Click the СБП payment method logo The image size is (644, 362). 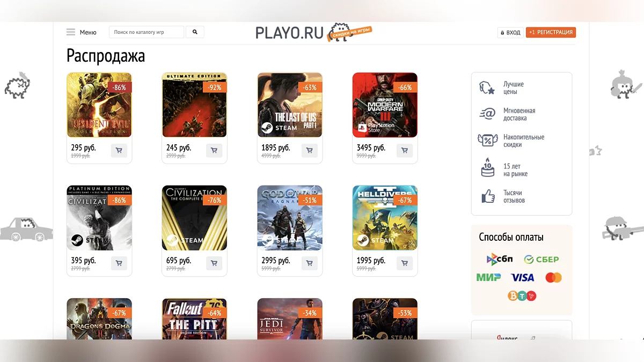(500, 260)
